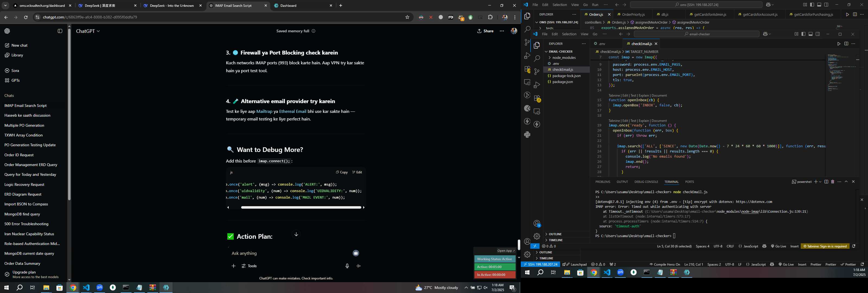Open Selection menu in email-checker VS Code
The image size is (868, 293).
click(x=569, y=34)
